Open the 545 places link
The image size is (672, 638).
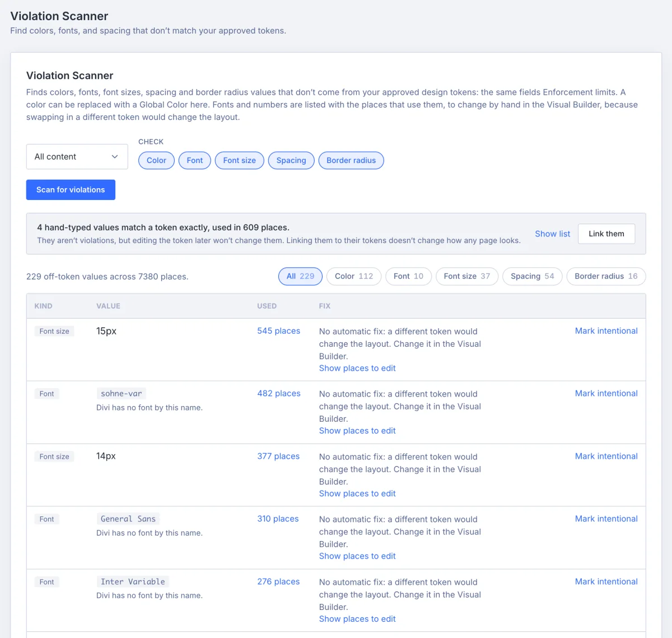(x=279, y=331)
